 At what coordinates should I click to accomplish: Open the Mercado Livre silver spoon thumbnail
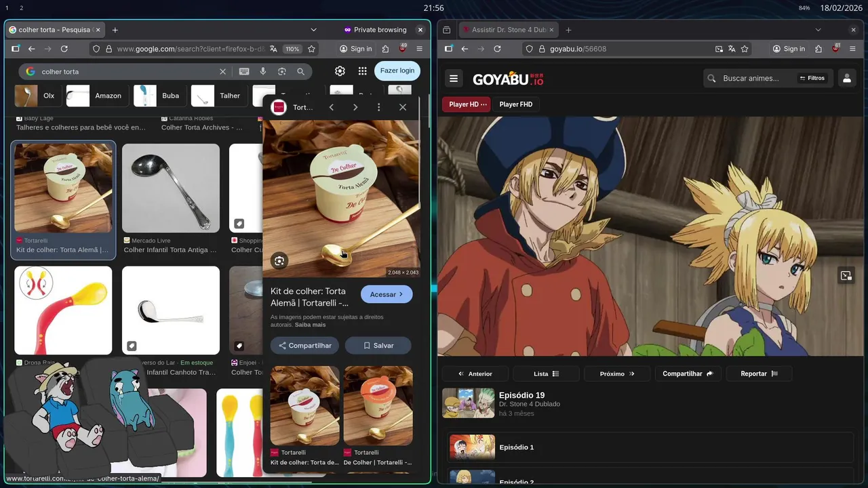point(171,188)
